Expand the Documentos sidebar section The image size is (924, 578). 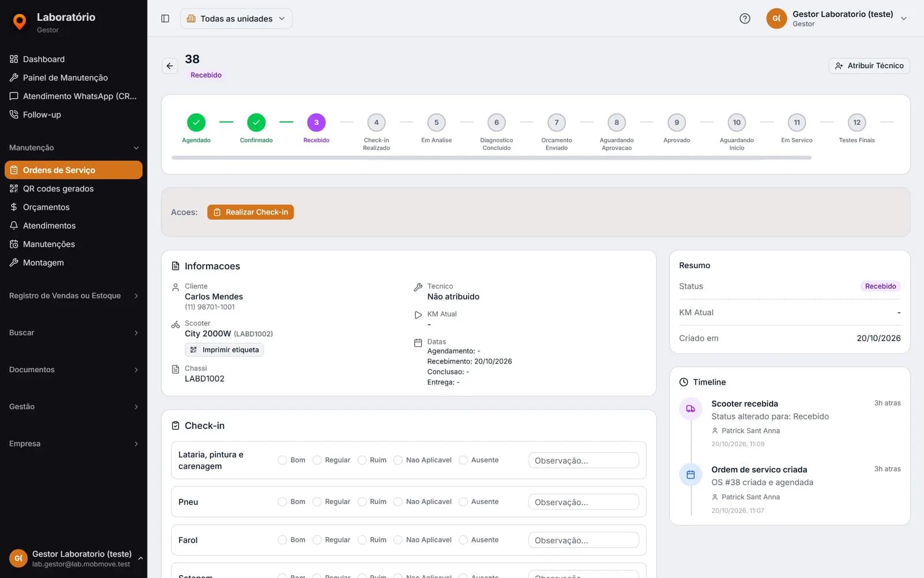point(73,370)
